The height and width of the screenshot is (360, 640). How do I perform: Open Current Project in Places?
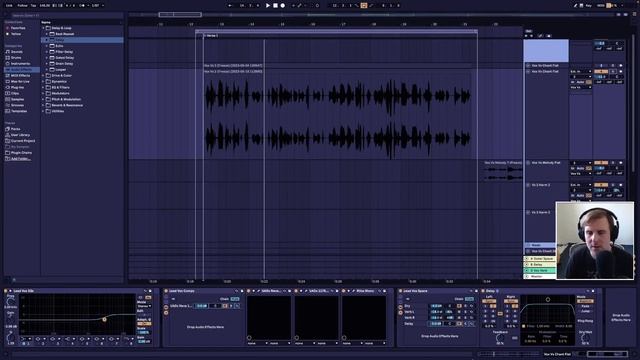click(x=23, y=141)
